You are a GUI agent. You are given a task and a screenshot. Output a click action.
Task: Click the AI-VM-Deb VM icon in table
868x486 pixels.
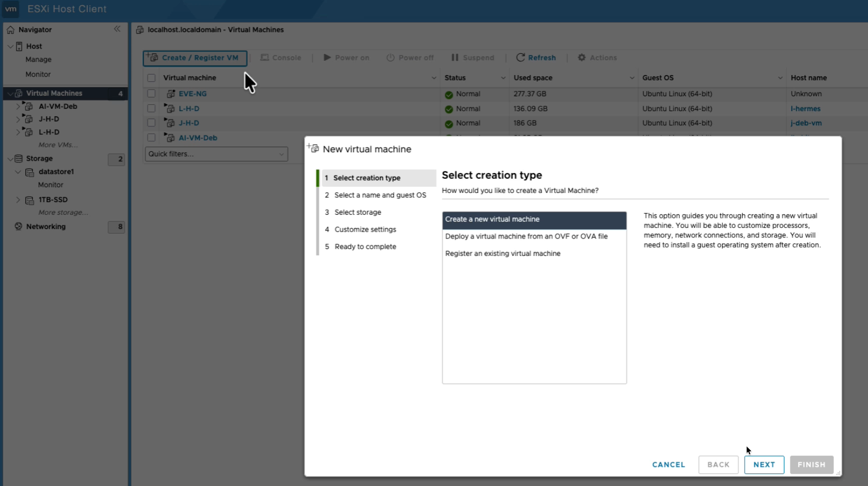pos(170,137)
